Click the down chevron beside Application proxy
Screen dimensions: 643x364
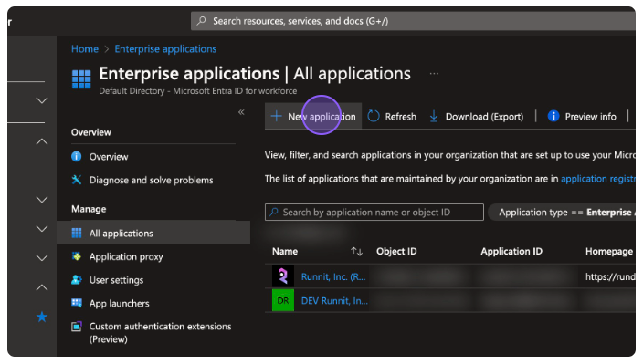click(42, 258)
